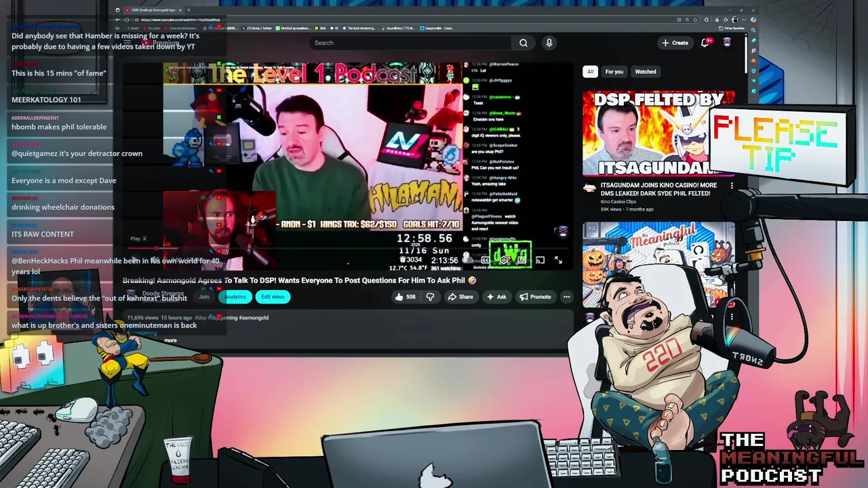Close the Breaking! Asmongold browser tab
This screenshot has height=488, width=868.
[x=179, y=10]
